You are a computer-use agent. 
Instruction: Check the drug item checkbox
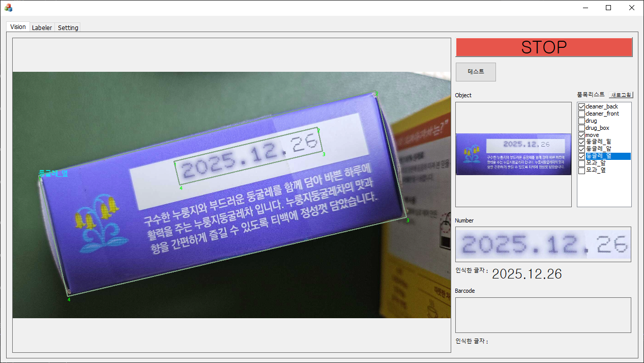(x=581, y=121)
